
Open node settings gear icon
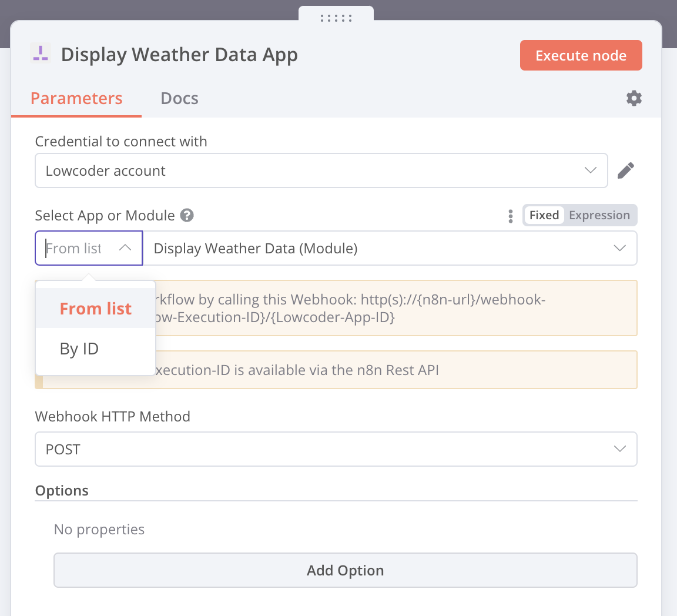pos(634,98)
